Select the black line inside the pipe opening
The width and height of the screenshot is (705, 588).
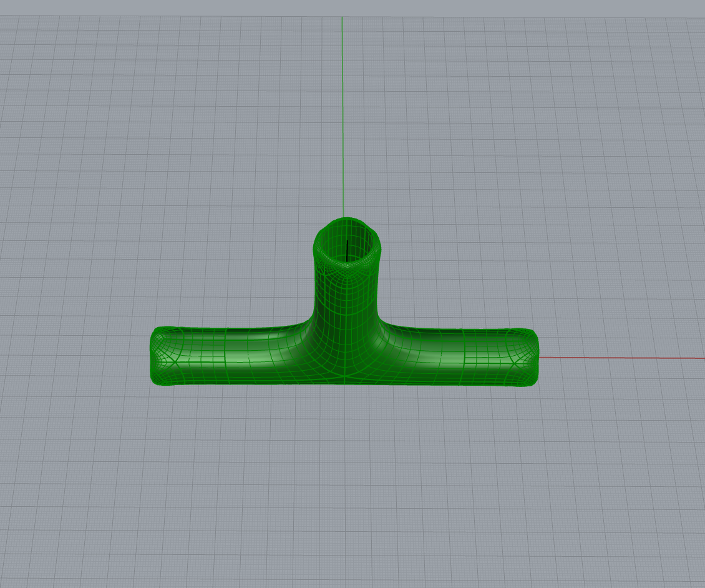coord(347,250)
